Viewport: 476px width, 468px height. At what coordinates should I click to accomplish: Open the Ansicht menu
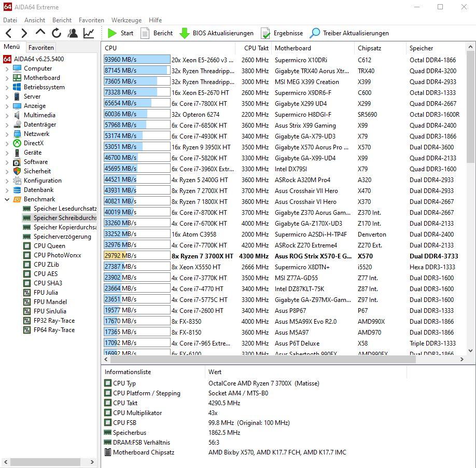35,20
